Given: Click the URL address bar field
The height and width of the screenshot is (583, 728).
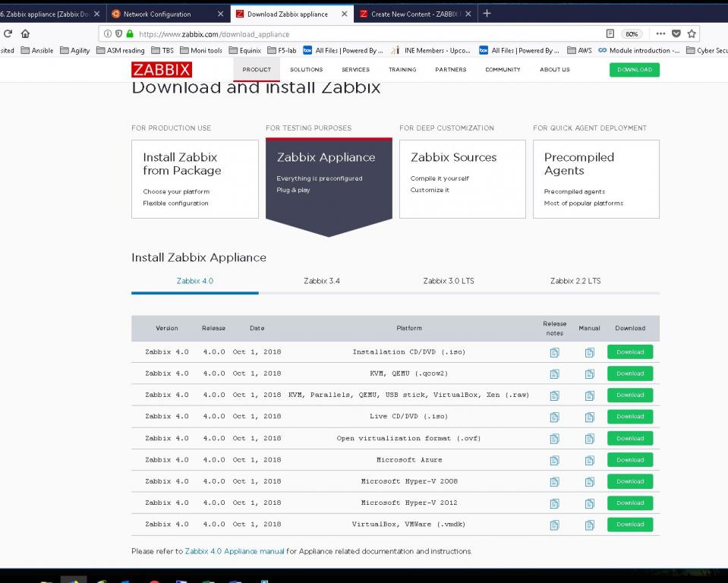Looking at the screenshot, I should [x=364, y=34].
